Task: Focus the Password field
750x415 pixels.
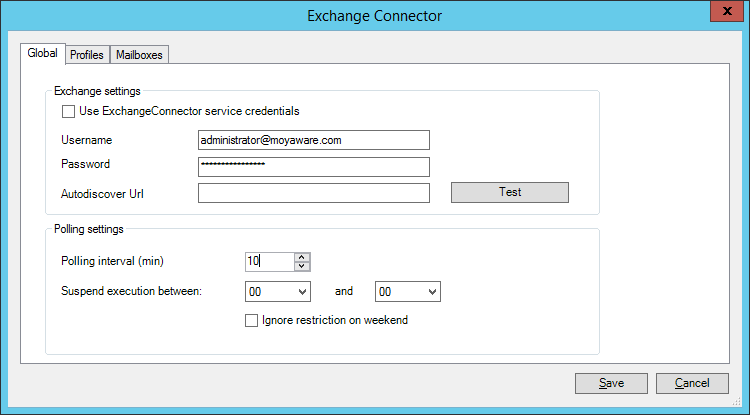Action: click(314, 166)
